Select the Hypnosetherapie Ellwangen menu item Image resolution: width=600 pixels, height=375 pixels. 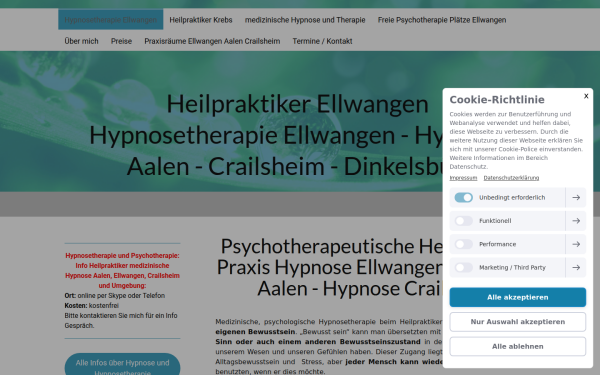click(x=111, y=20)
